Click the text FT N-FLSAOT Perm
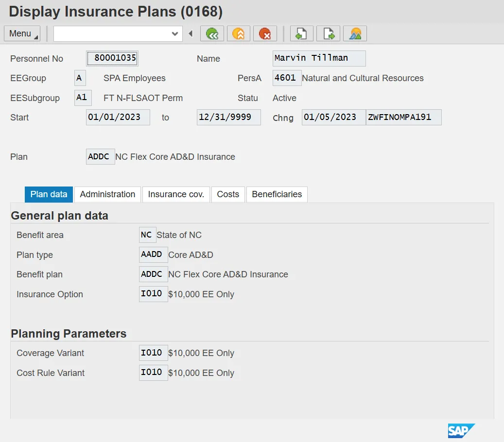This screenshot has width=504, height=442. (x=143, y=98)
